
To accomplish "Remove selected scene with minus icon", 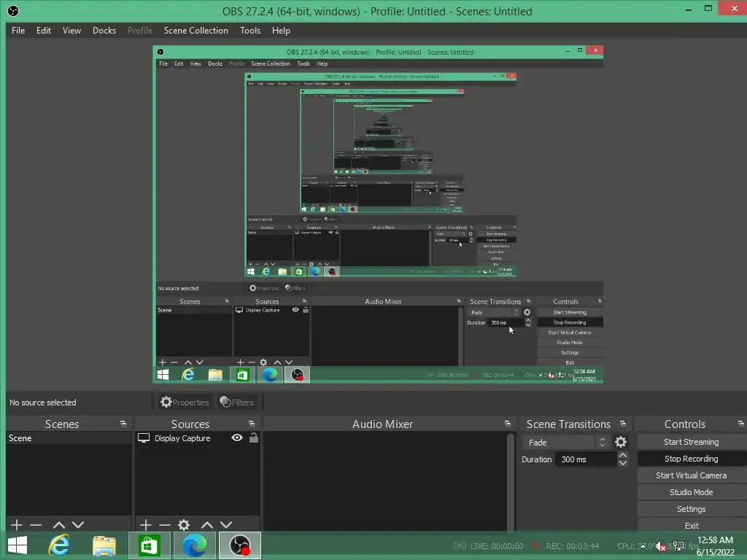I will [x=36, y=525].
